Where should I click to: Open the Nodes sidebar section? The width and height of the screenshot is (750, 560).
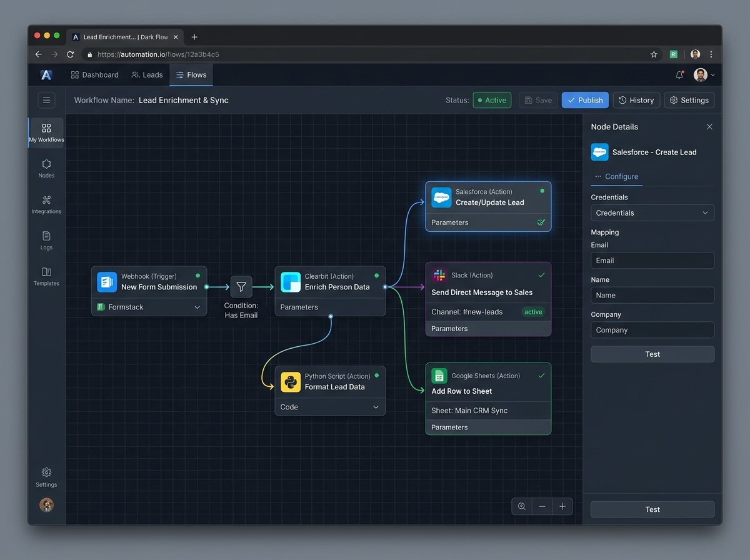point(46,168)
